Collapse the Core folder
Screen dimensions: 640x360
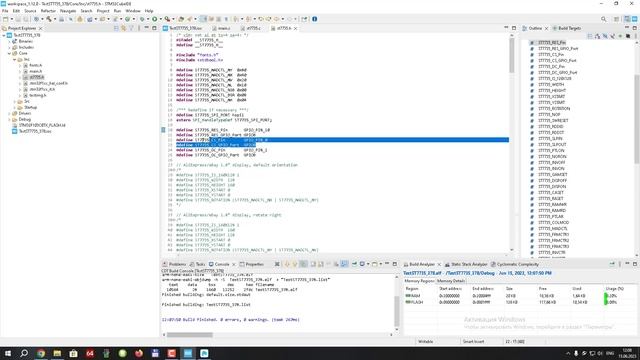coord(9,53)
